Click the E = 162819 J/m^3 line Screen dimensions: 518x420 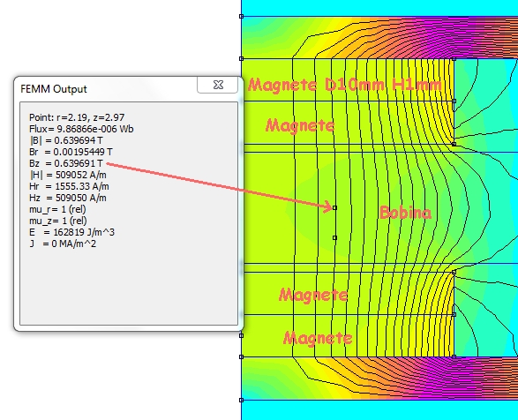[x=71, y=232]
